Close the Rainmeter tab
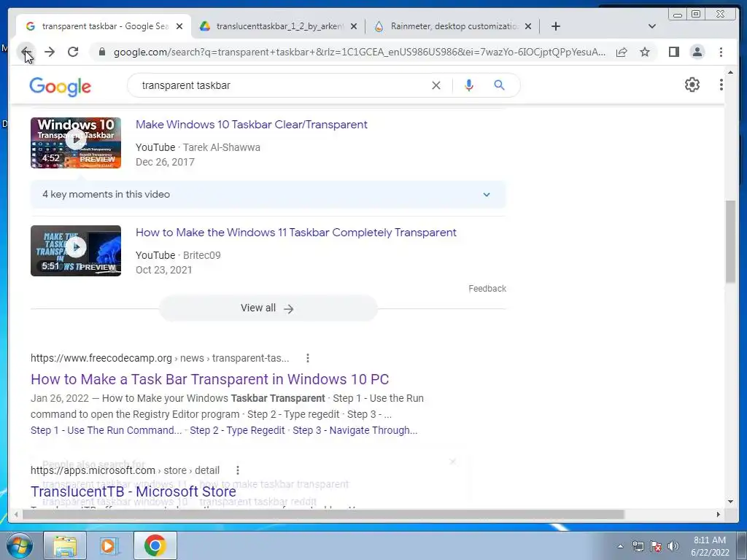This screenshot has width=747, height=560. pos(528,26)
